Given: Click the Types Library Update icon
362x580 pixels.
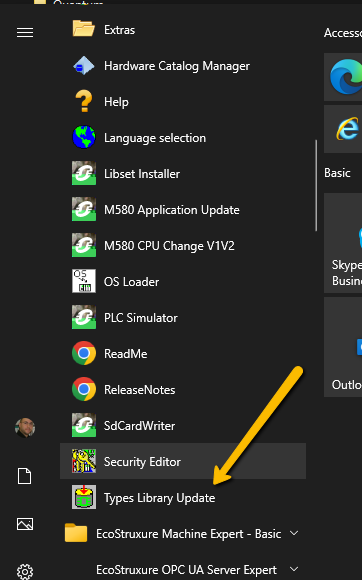Looking at the screenshot, I should tap(84, 497).
